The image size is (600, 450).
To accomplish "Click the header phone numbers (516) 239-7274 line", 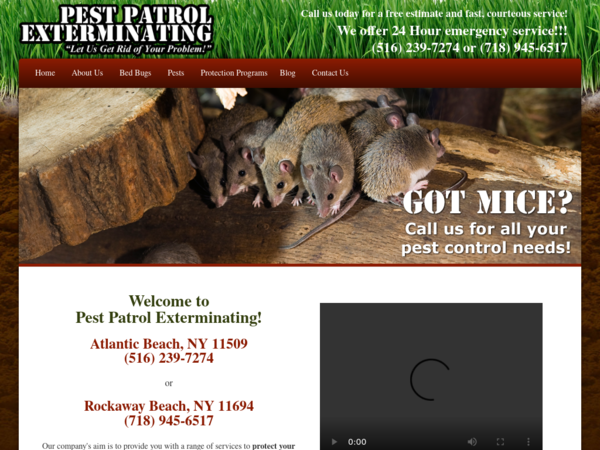I will (470, 48).
